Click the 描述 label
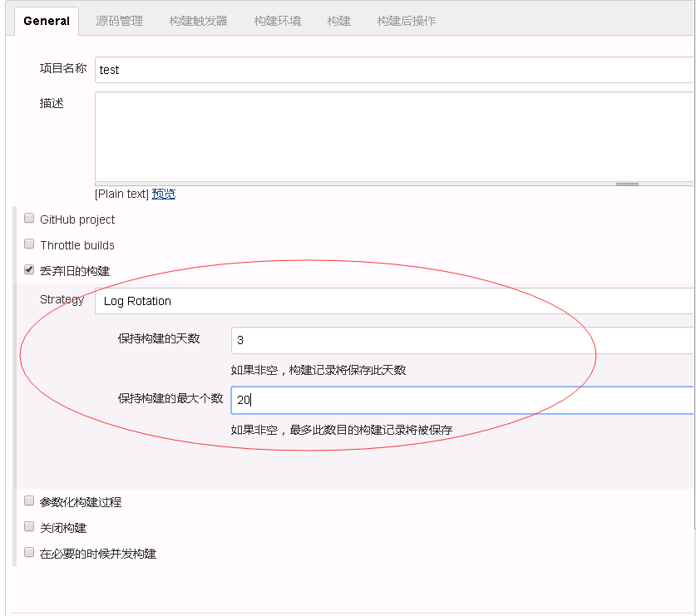Viewport: 696px width, 616px height. click(x=52, y=103)
